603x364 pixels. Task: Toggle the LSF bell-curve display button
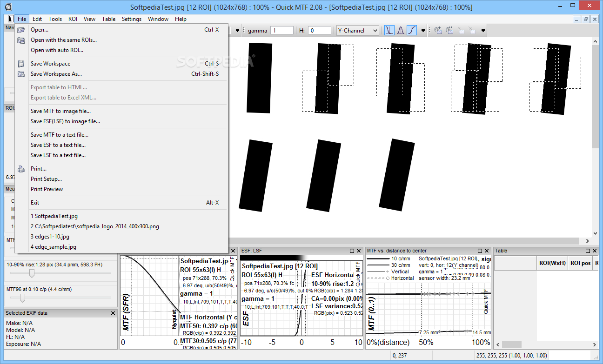coord(400,31)
